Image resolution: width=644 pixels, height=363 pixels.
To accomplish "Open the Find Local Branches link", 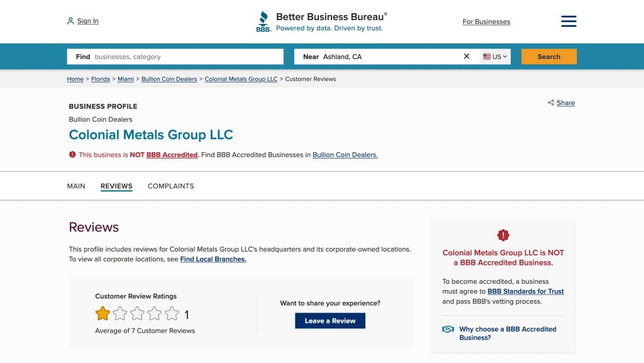I will pyautogui.click(x=213, y=259).
